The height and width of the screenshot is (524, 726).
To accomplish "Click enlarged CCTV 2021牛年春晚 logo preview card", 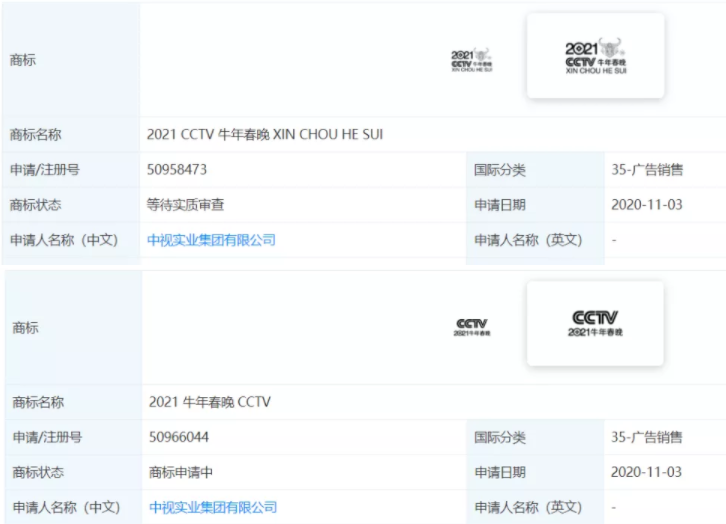I will tap(595, 323).
